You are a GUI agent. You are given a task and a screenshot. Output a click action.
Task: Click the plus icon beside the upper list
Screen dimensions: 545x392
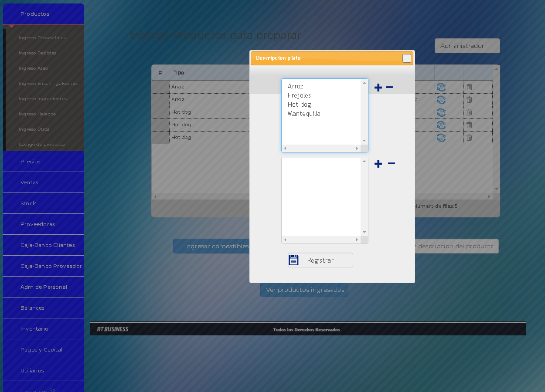click(378, 88)
